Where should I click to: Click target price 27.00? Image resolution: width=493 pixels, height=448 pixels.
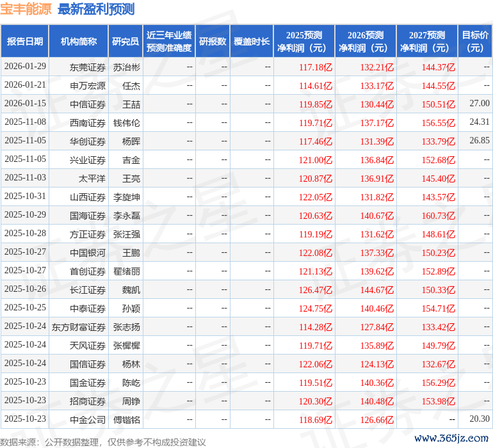coord(480,103)
